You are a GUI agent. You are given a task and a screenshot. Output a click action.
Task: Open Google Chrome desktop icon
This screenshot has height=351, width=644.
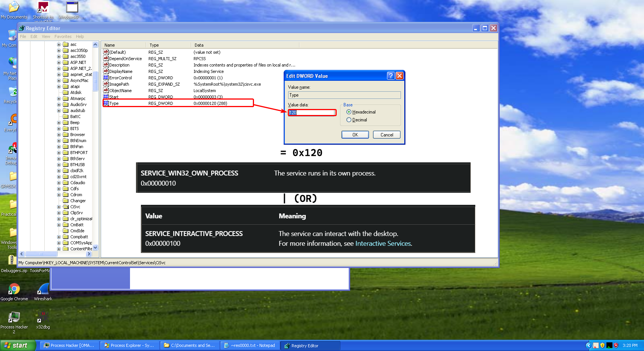(14, 289)
